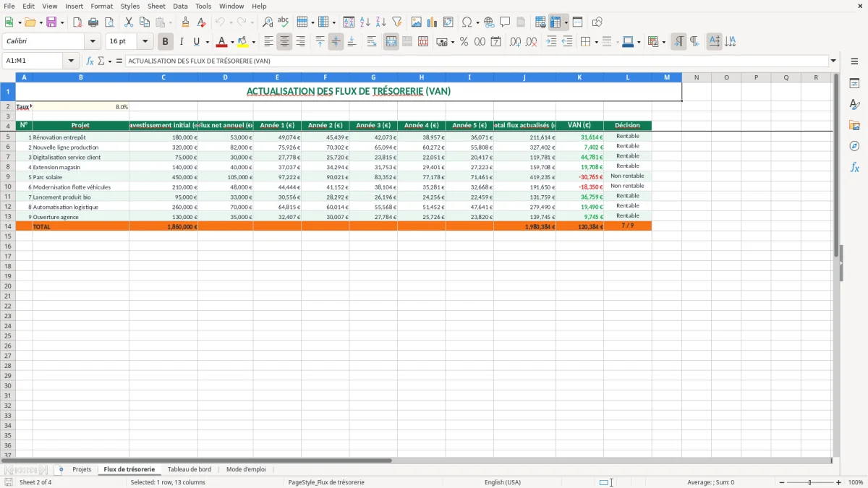
Task: Toggle Wrap Text
Action: pyautogui.click(x=372, y=42)
